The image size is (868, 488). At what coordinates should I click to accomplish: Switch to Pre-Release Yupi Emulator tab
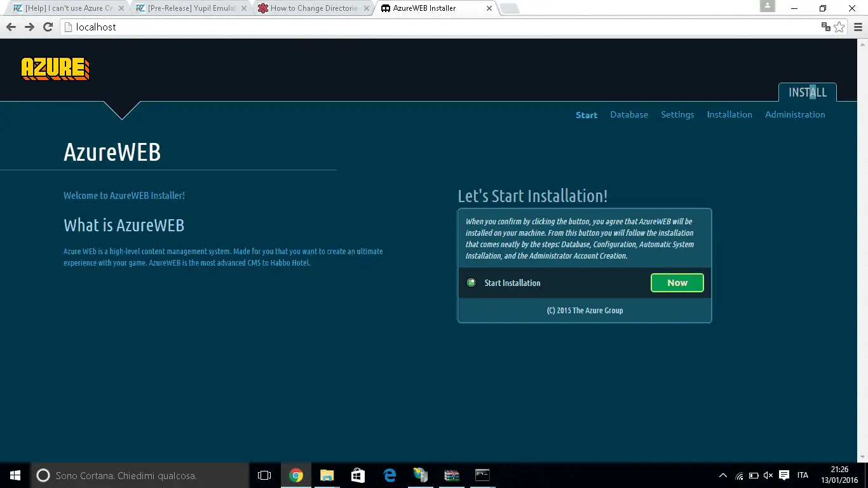click(191, 8)
